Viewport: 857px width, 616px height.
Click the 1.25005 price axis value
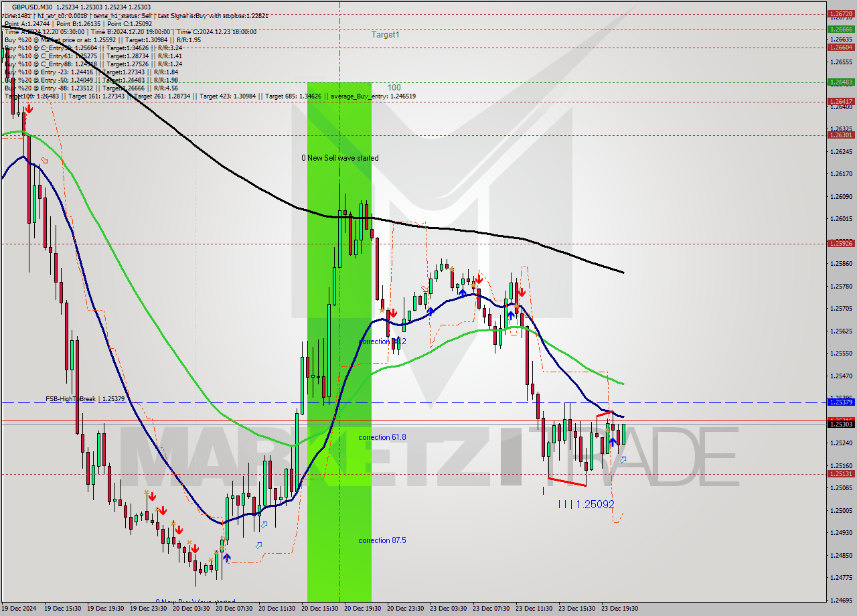coord(841,510)
